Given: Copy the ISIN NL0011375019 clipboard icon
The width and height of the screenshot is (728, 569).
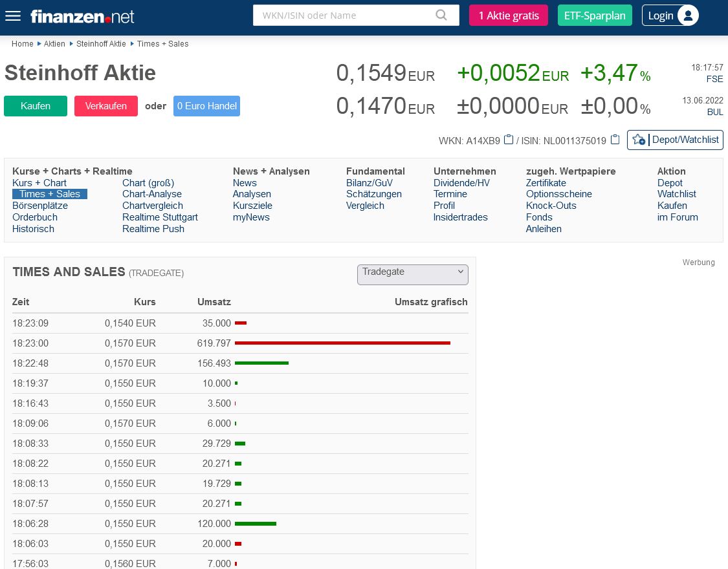Looking at the screenshot, I should (615, 140).
